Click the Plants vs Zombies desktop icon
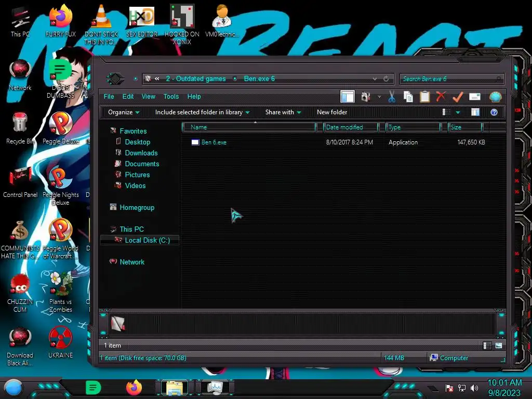This screenshot has height=399, width=532. (61, 292)
